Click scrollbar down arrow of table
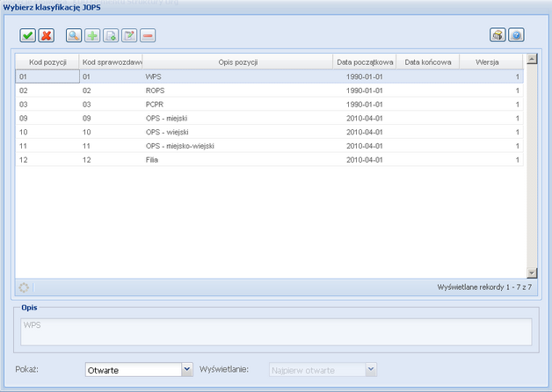This screenshot has width=552, height=392. pyautogui.click(x=531, y=272)
